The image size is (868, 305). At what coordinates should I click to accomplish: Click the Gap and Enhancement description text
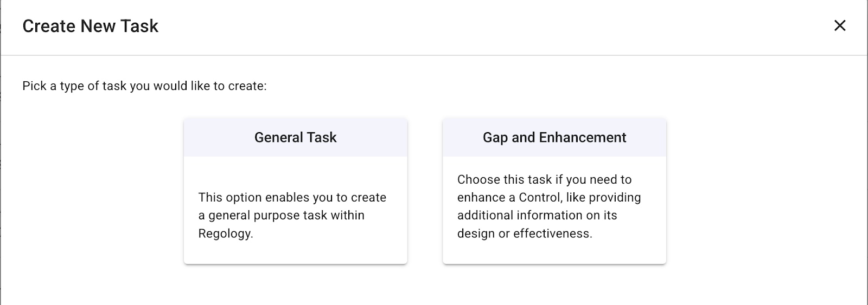click(549, 206)
